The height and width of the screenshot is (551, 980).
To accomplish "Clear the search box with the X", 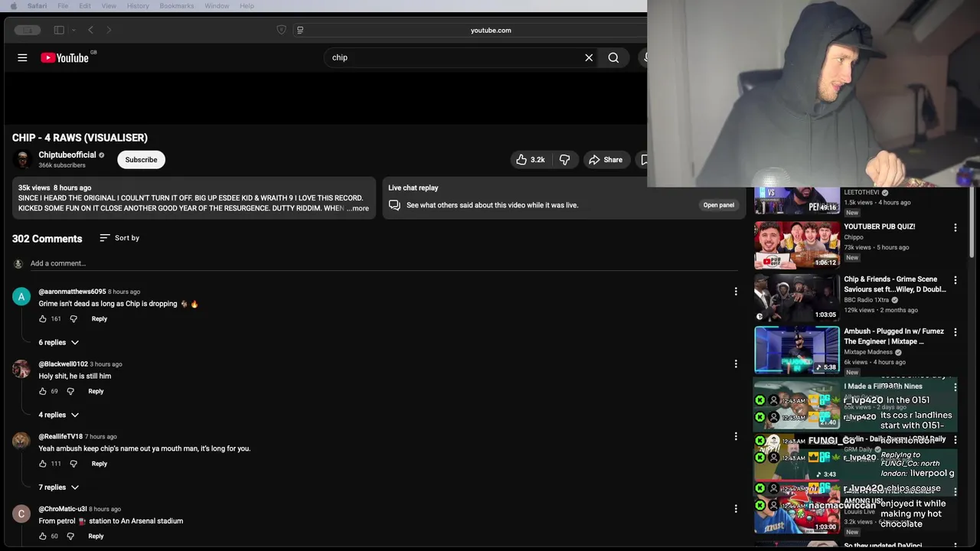I will (589, 57).
